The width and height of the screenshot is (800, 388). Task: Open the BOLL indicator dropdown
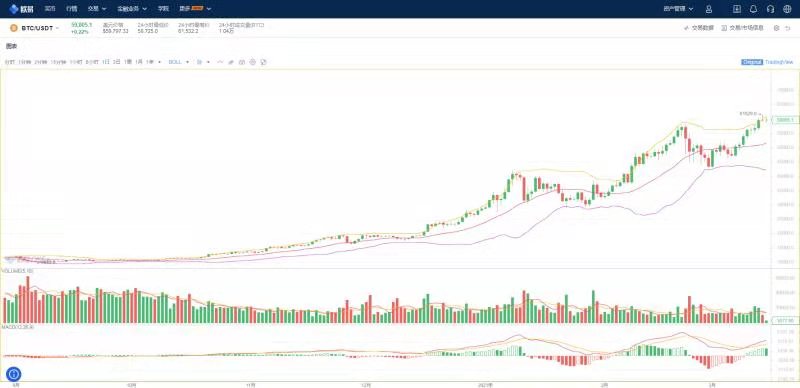click(179, 62)
